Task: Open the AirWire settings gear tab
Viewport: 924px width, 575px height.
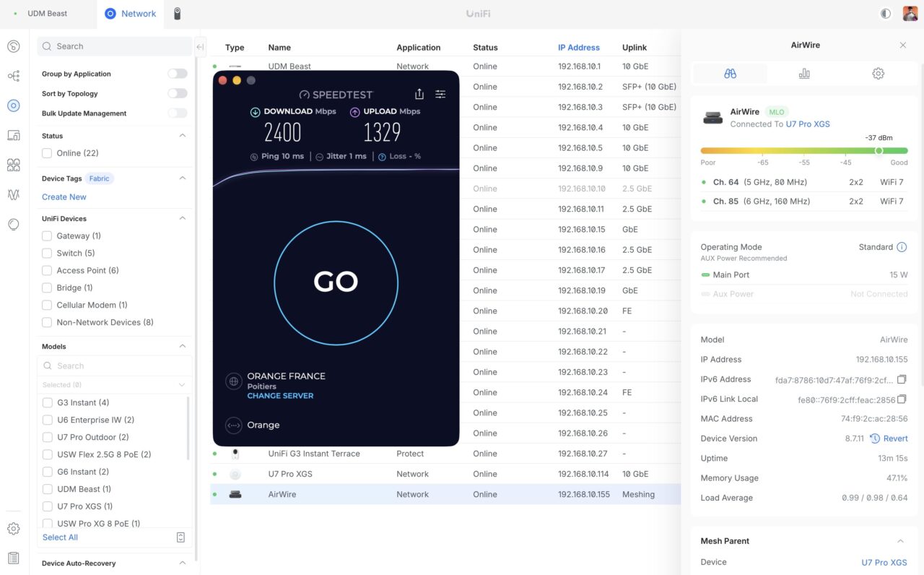Action: [878, 73]
